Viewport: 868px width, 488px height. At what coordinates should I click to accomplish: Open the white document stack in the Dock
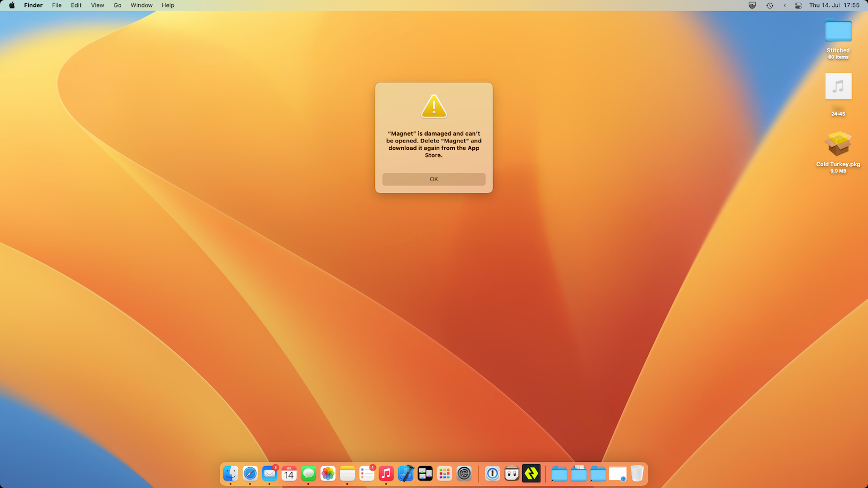[x=617, y=473]
